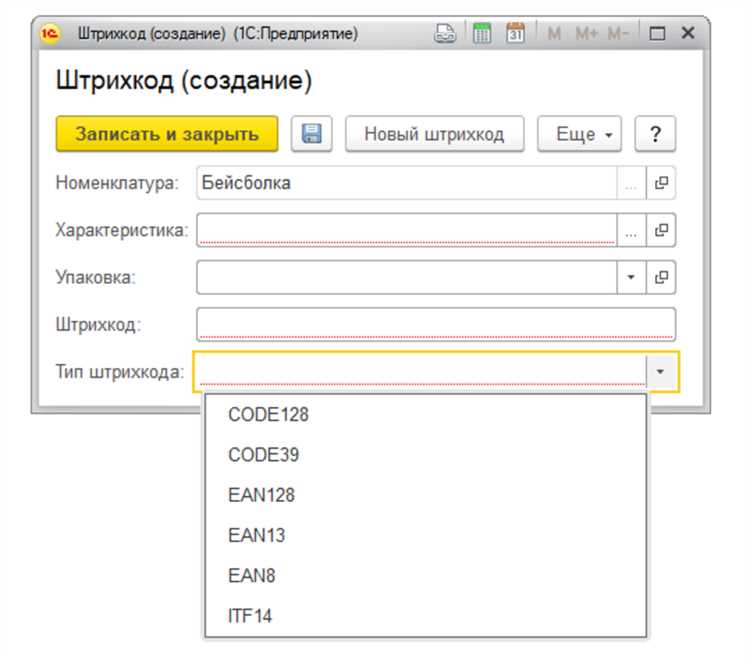The image size is (750, 660).
Task: Click the M+ memory button in title bar
Action: point(586,33)
